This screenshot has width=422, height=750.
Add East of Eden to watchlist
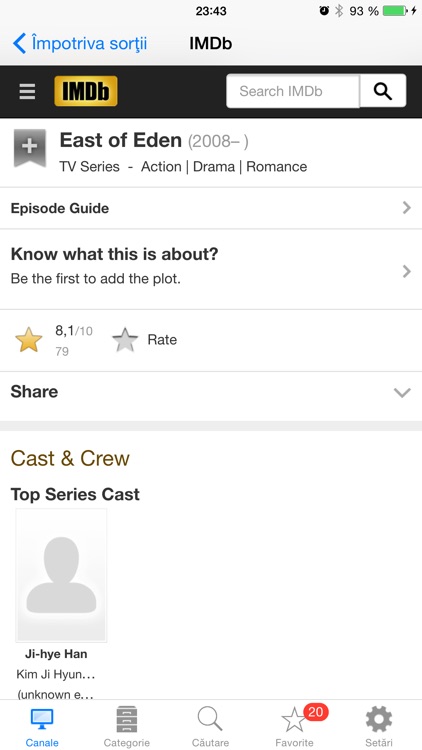30,148
